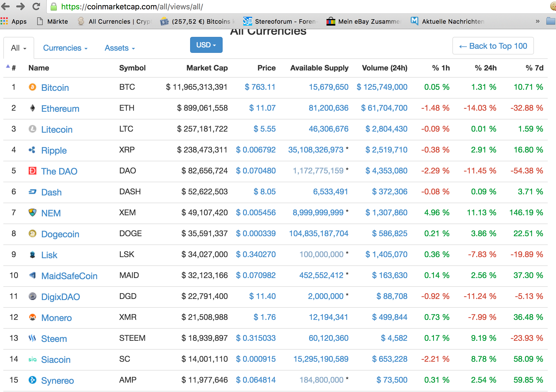The height and width of the screenshot is (392, 556).
Task: Open the USD currency selector
Action: [x=206, y=45]
